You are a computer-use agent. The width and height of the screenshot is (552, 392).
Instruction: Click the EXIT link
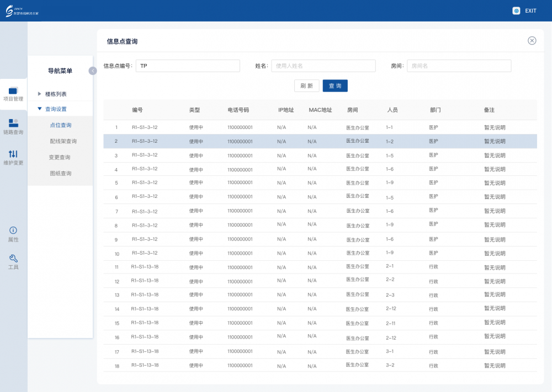pyautogui.click(x=530, y=11)
